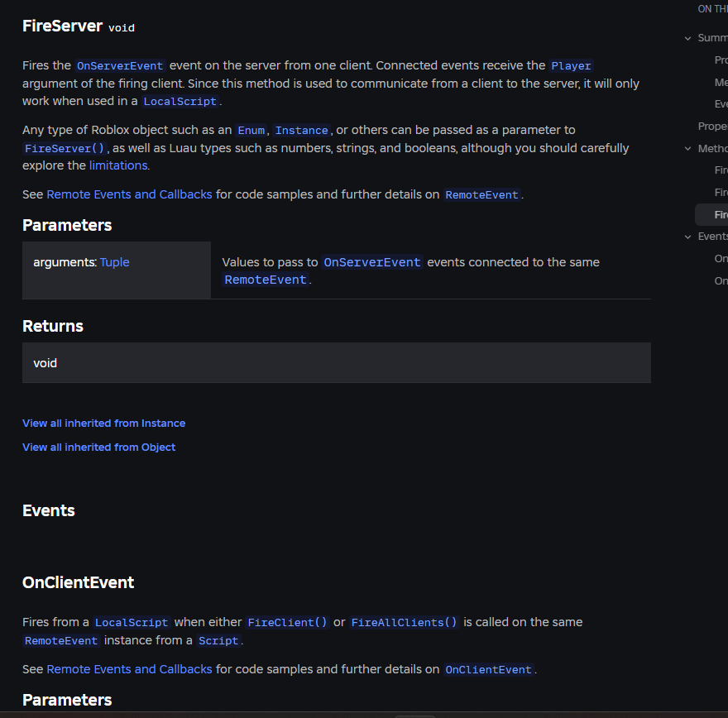728x718 pixels.
Task: View all inherited from Object
Action: (98, 447)
